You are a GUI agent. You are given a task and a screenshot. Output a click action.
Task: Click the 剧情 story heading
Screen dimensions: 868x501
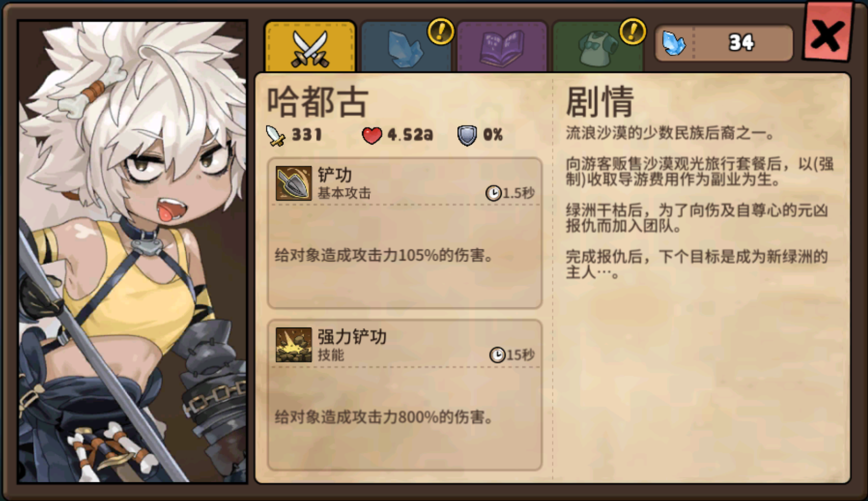[x=600, y=101]
